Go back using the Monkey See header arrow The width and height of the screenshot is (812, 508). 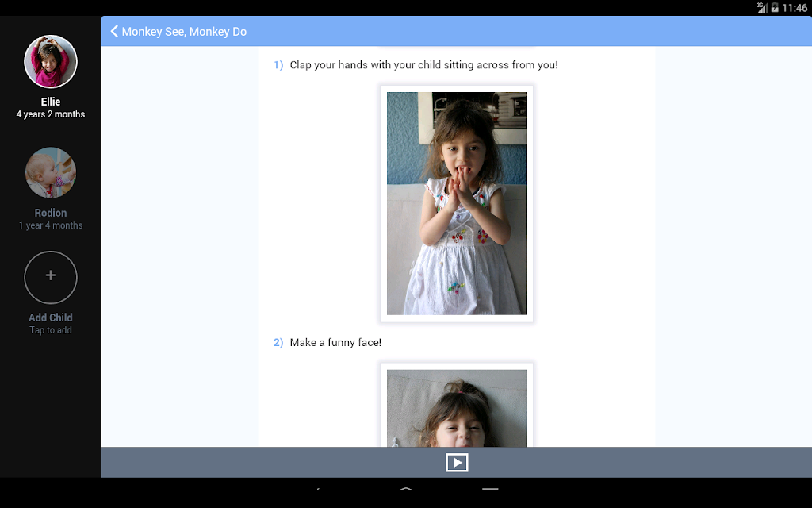point(114,31)
